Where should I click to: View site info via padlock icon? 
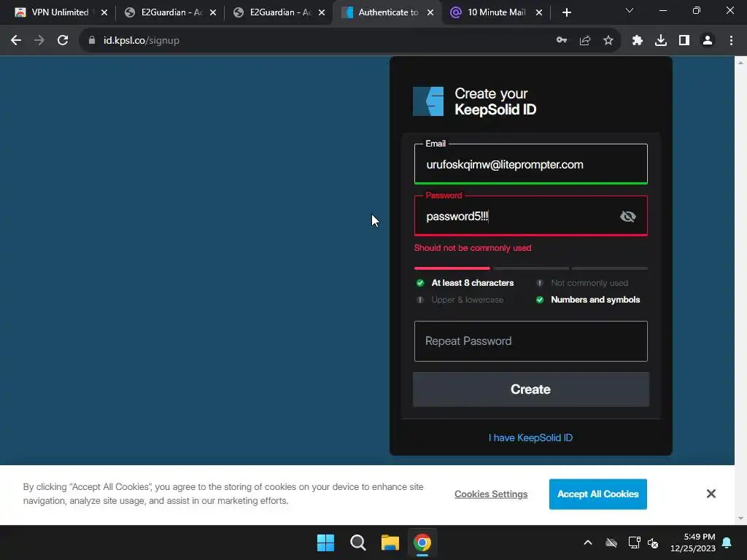click(91, 41)
